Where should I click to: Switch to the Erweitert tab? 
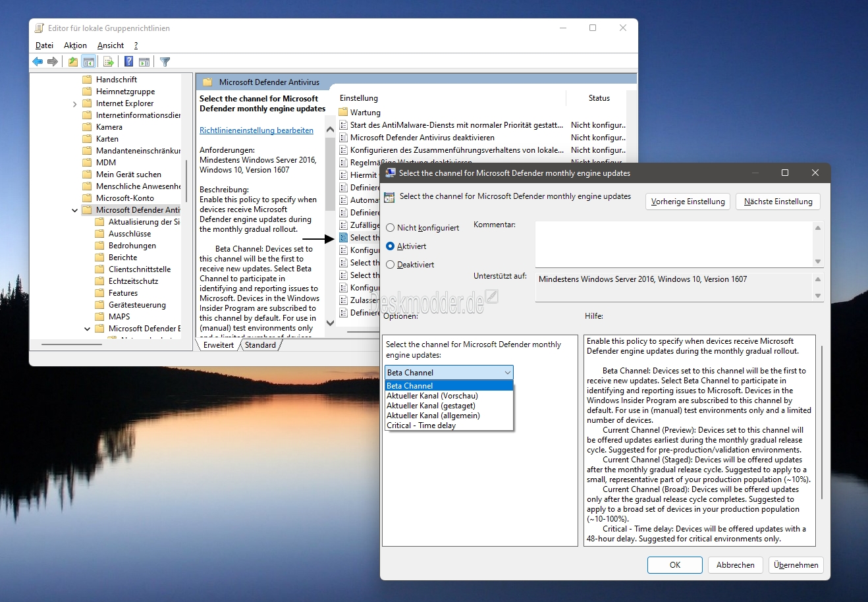(219, 345)
